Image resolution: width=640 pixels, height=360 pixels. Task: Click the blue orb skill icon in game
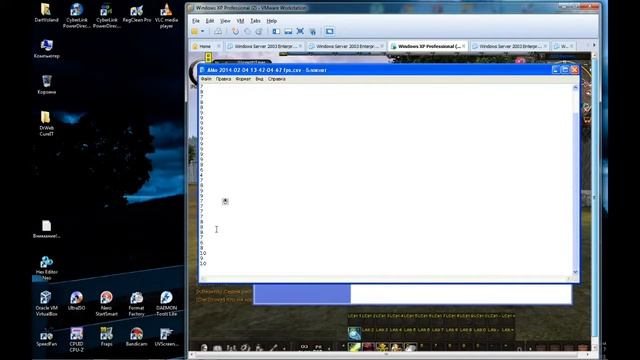point(354,333)
